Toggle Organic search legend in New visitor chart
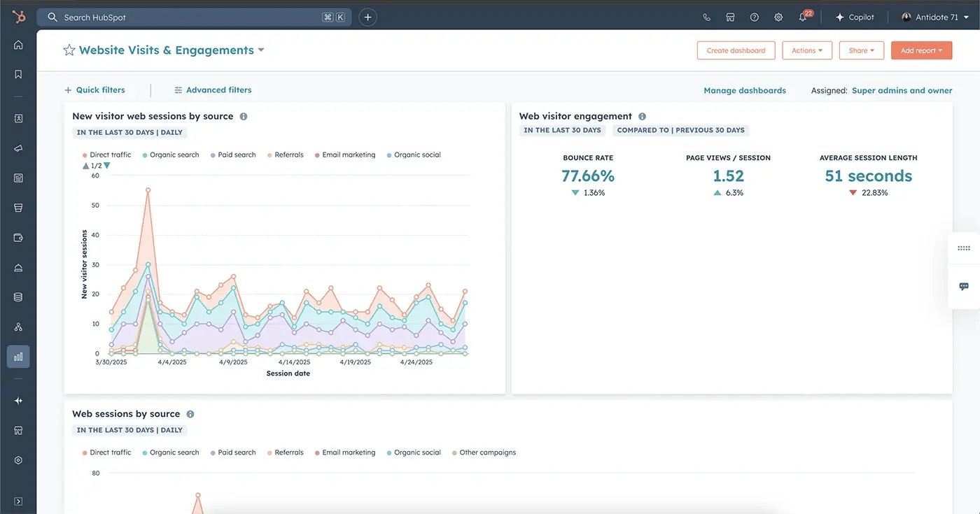 click(171, 155)
